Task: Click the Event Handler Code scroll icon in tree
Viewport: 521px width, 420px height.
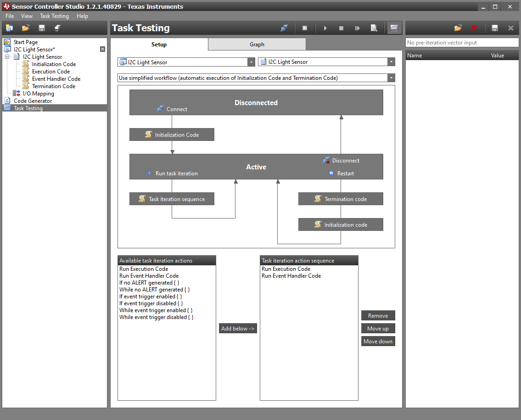Action: [x=26, y=78]
